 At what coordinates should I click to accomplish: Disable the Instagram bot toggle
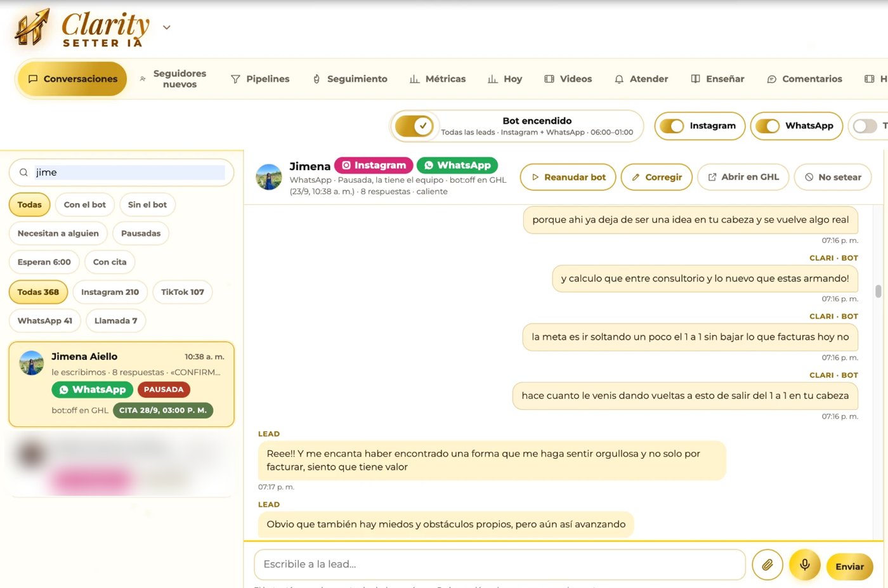672,126
